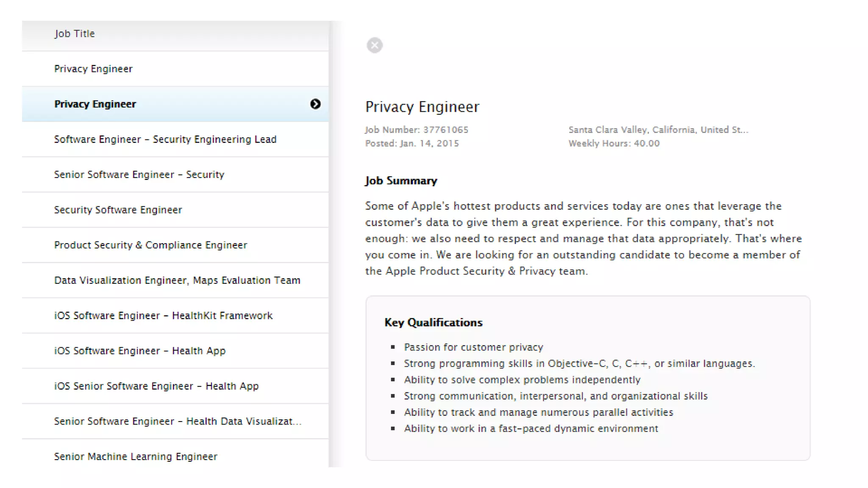Open the first Privacy Engineer listing
Screen dimensions: 868x488
click(x=93, y=69)
